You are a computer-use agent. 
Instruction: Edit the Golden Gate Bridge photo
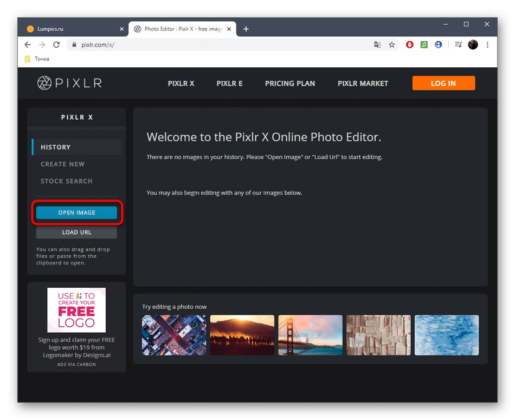310,335
